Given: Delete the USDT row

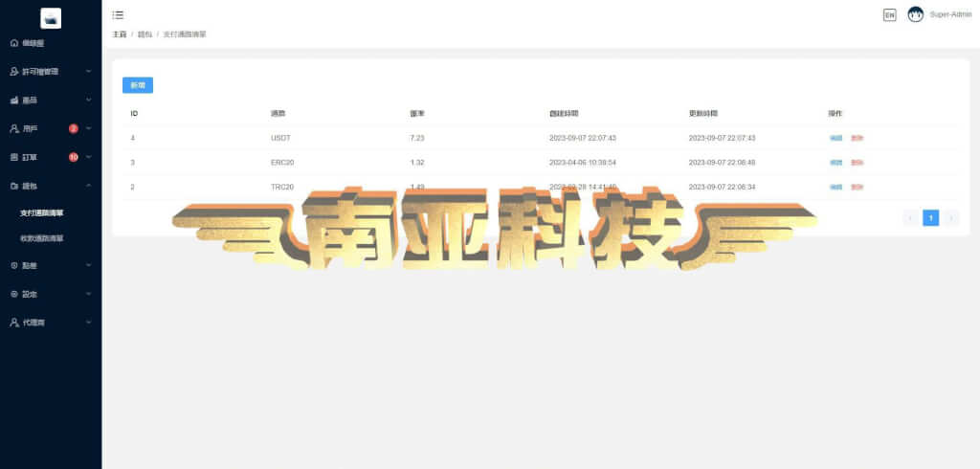Looking at the screenshot, I should 857,138.
